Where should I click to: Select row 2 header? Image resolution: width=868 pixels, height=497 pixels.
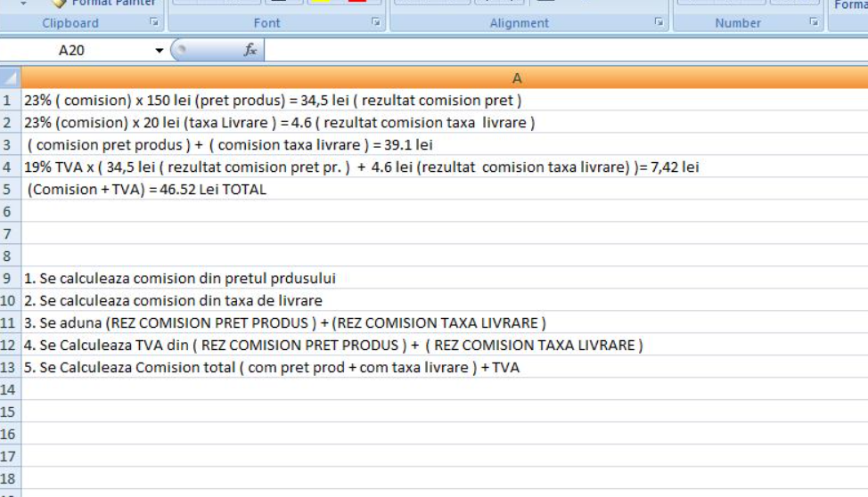10,122
